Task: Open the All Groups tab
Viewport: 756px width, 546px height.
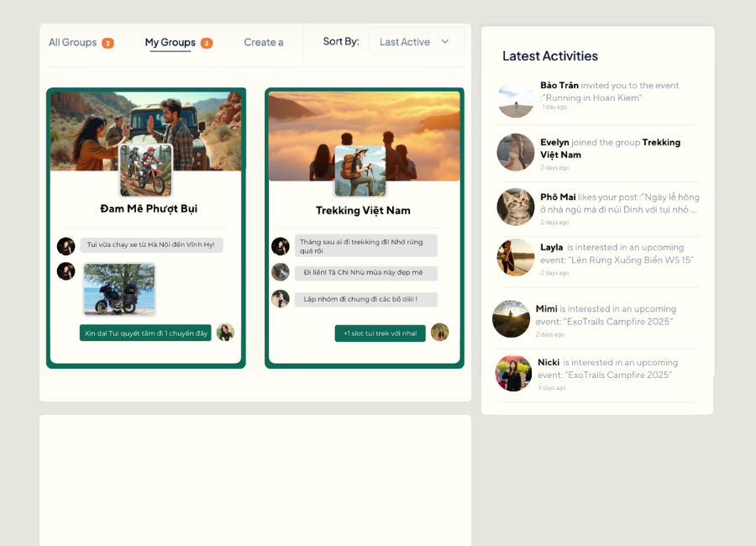Action: (72, 43)
